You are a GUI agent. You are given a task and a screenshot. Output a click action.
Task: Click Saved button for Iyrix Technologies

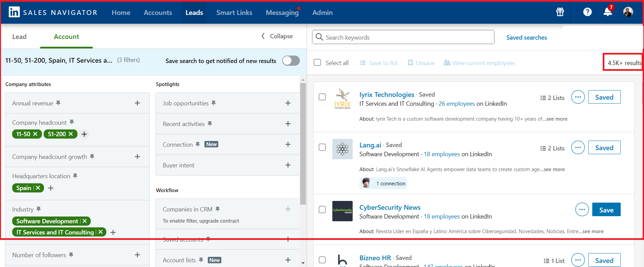click(604, 97)
